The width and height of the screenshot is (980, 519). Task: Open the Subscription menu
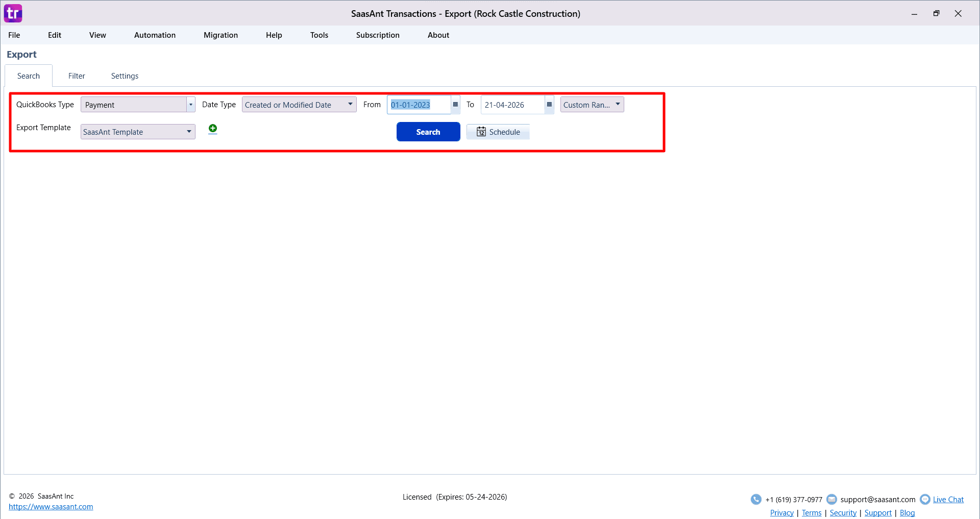click(378, 35)
